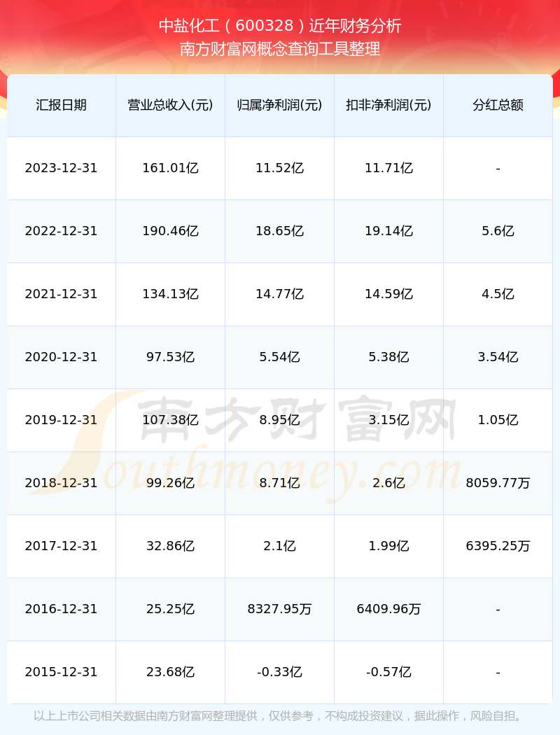The width and height of the screenshot is (560, 735).
Task: Click the subtitle 南方财富网概念查询工具整理
Action: coord(280,49)
